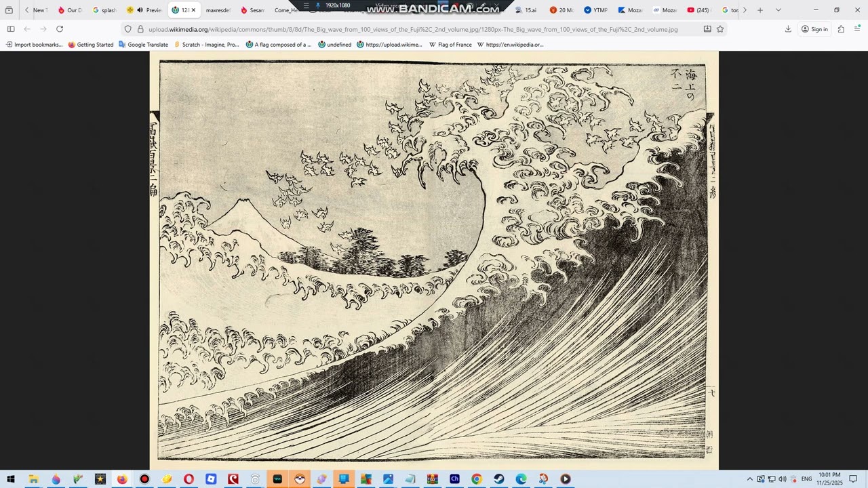This screenshot has width=868, height=488.
Task: Launch Opera from the taskbar
Action: [x=189, y=479]
